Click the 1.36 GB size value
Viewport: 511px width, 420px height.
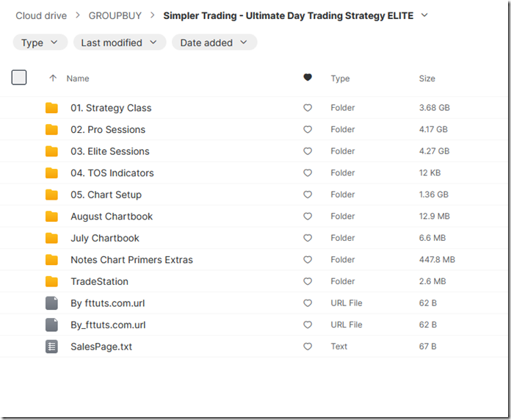click(x=434, y=195)
